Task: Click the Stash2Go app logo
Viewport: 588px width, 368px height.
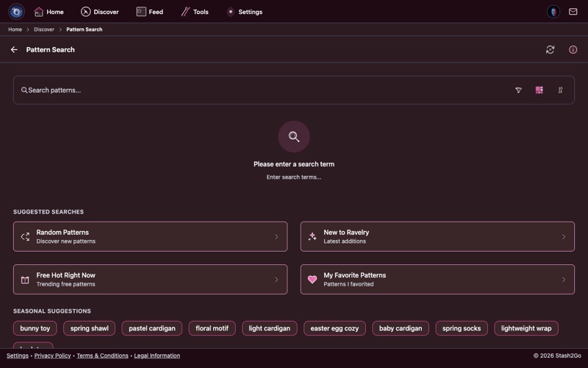Action: point(16,12)
